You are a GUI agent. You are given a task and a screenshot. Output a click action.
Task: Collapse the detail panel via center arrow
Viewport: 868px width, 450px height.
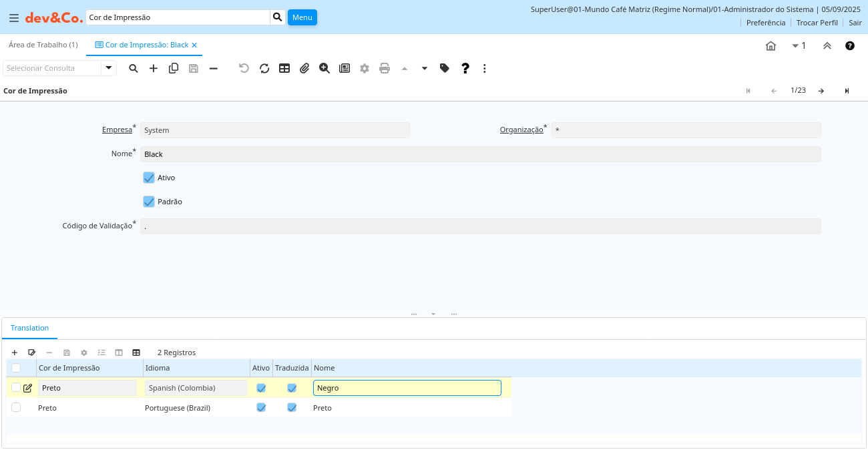pos(433,314)
